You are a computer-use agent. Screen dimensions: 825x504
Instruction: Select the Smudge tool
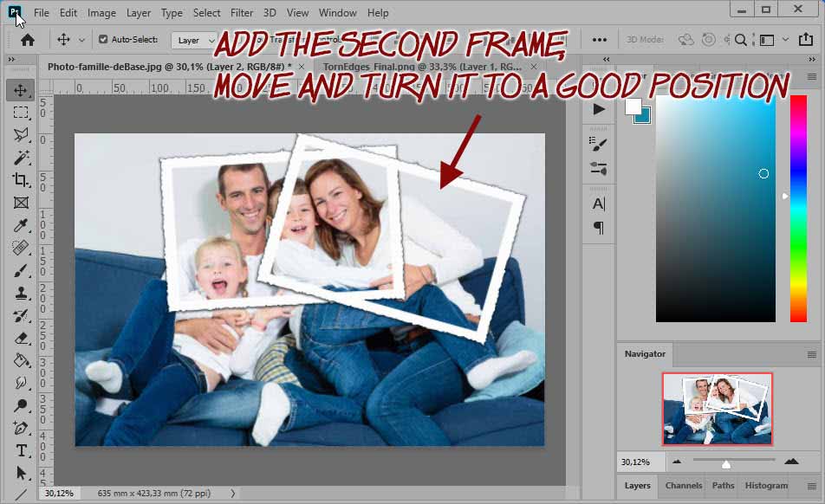coord(21,383)
